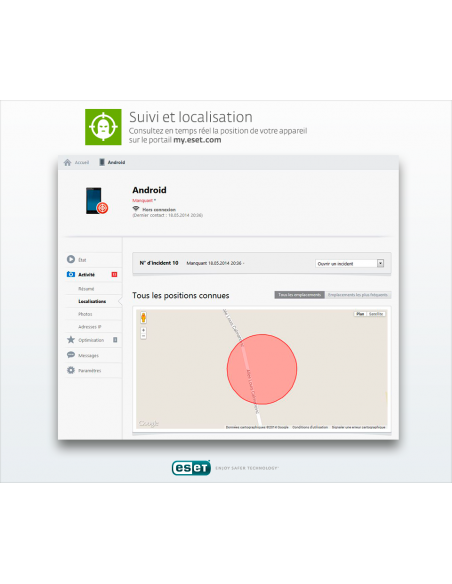Click the red 'Manquant' status link

point(143,200)
